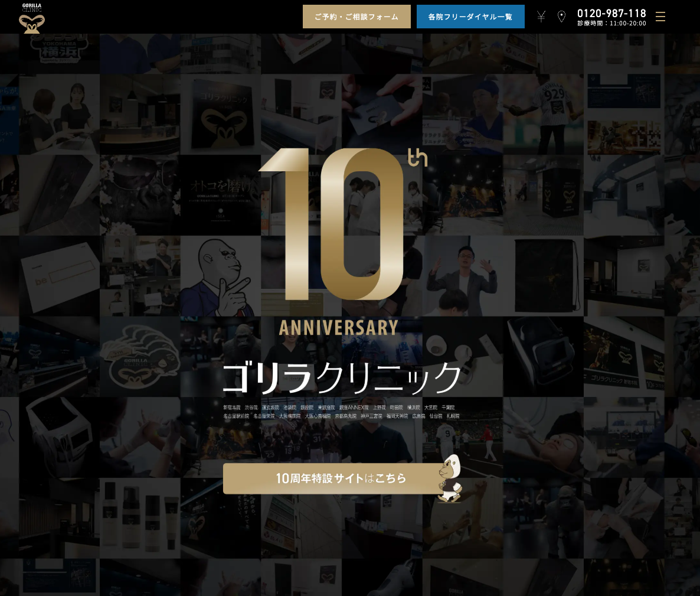Select 横浜院 in the clinic list
Screen dimensions: 700x596
click(414, 408)
